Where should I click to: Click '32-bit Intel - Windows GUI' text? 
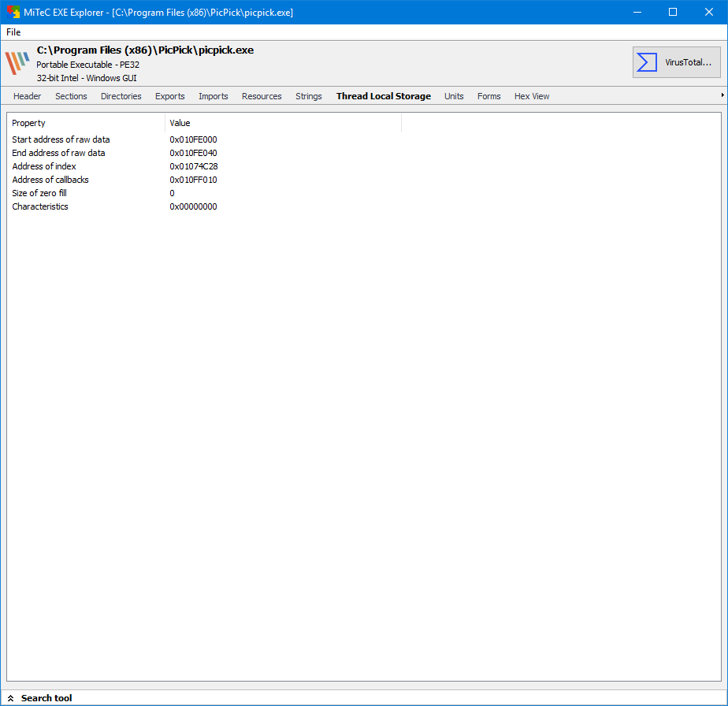coord(87,78)
